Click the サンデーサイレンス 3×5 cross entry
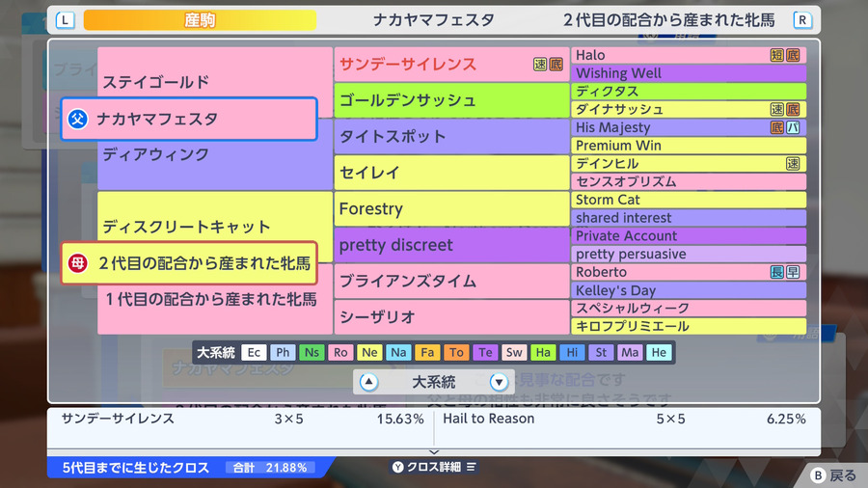This screenshot has width=868, height=488. coord(242,419)
